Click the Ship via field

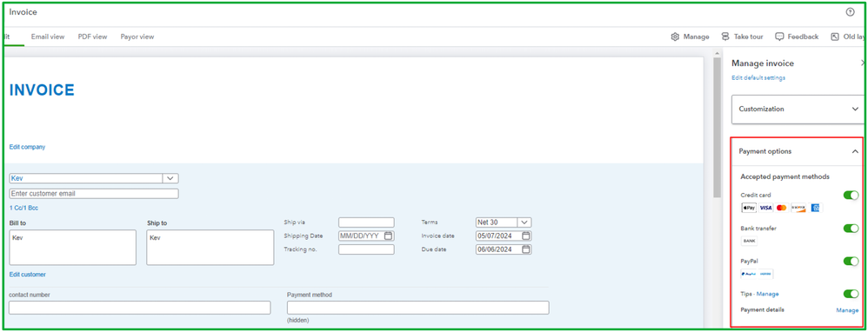366,222
